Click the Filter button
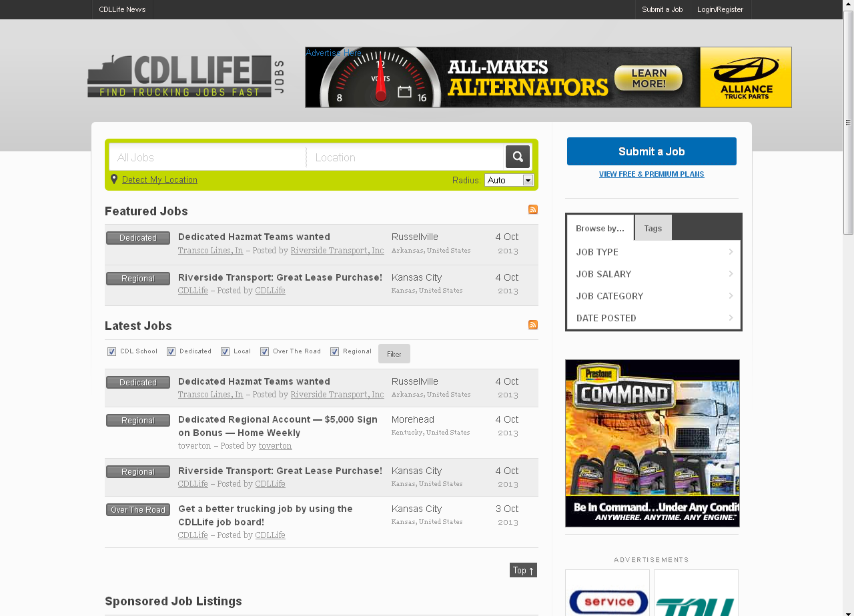 pos(394,354)
